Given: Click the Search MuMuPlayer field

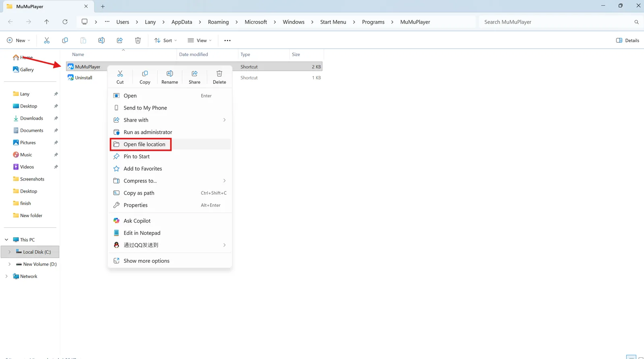Looking at the screenshot, I should pos(560,22).
